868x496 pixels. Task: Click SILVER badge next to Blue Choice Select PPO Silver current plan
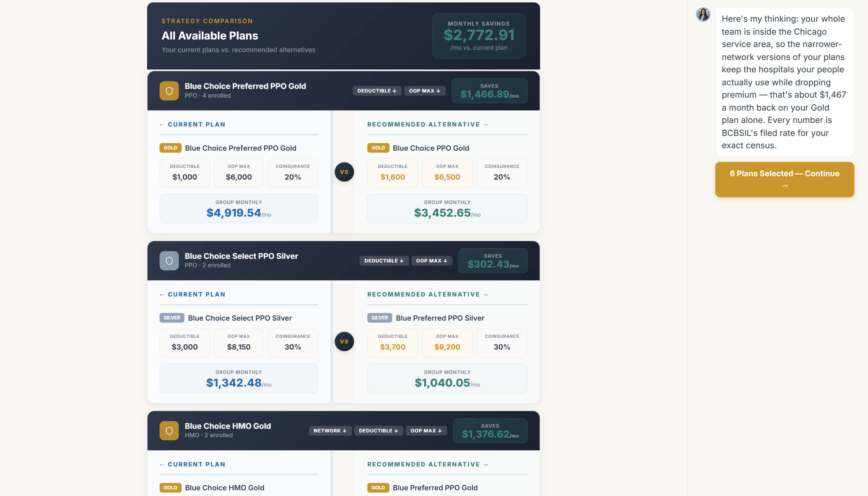pos(172,318)
